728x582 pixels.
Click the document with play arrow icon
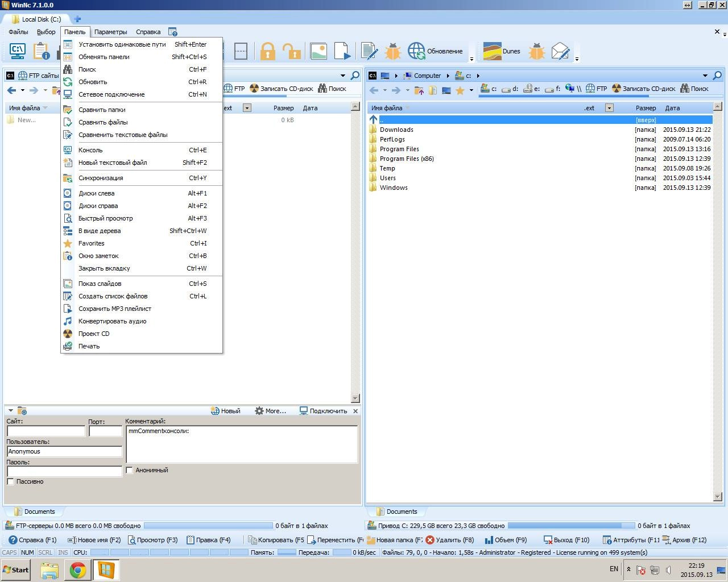point(342,51)
